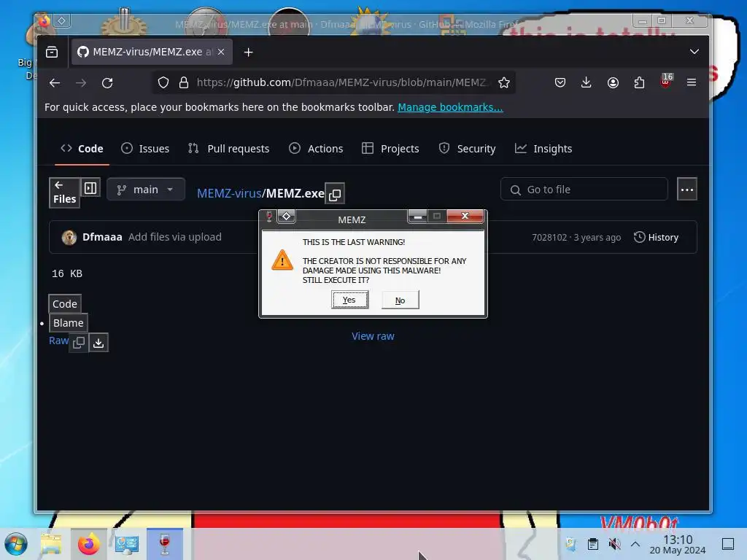Close the MEMZ-virus/MEMZ.exe tab
747x560 pixels.
(221, 52)
